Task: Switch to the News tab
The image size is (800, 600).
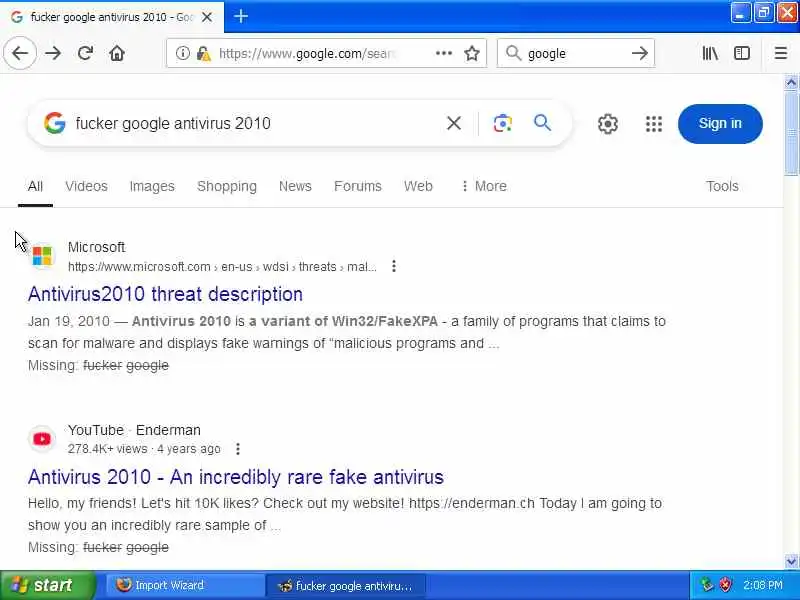Action: tap(295, 186)
